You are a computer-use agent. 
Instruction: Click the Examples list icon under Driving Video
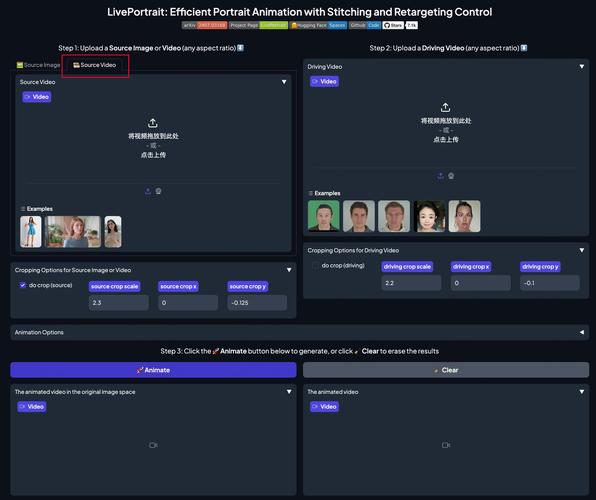[311, 193]
